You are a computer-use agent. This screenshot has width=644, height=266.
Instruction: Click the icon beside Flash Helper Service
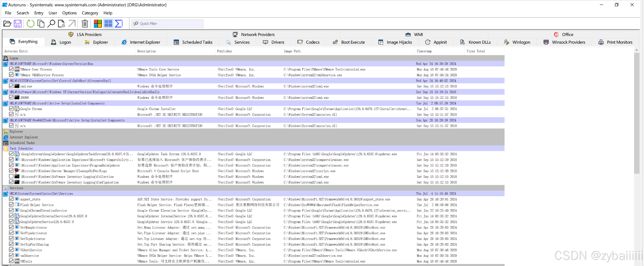click(x=17, y=205)
